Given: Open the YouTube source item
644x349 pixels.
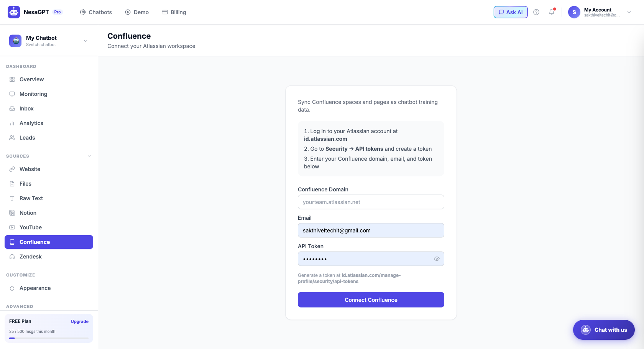Looking at the screenshot, I should coord(49,227).
